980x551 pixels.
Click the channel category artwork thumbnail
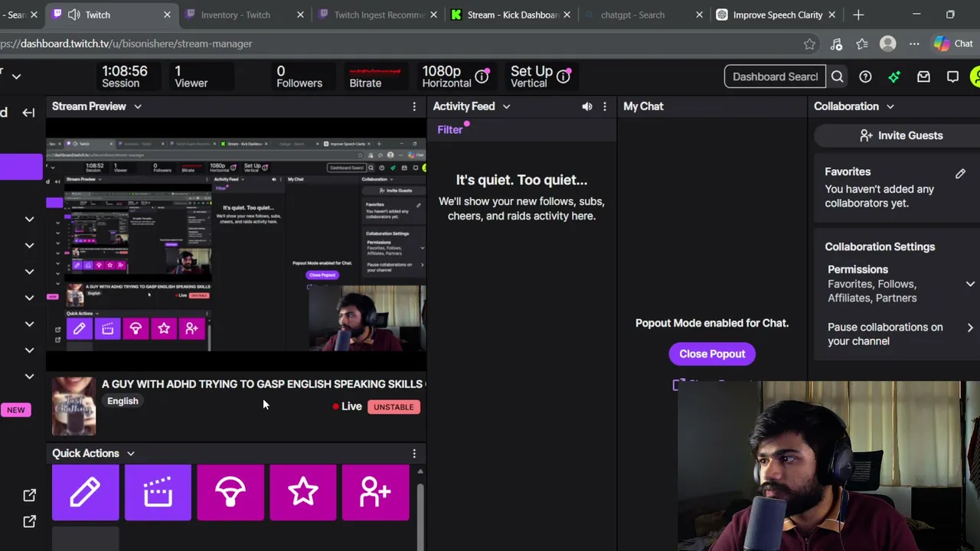[x=74, y=406]
